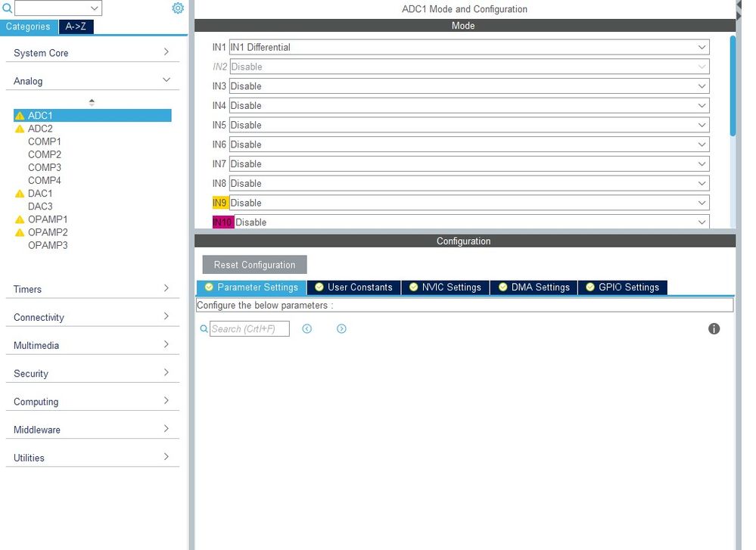Select DAC1 in the Analog list
The width and height of the screenshot is (756, 550).
[x=40, y=194]
